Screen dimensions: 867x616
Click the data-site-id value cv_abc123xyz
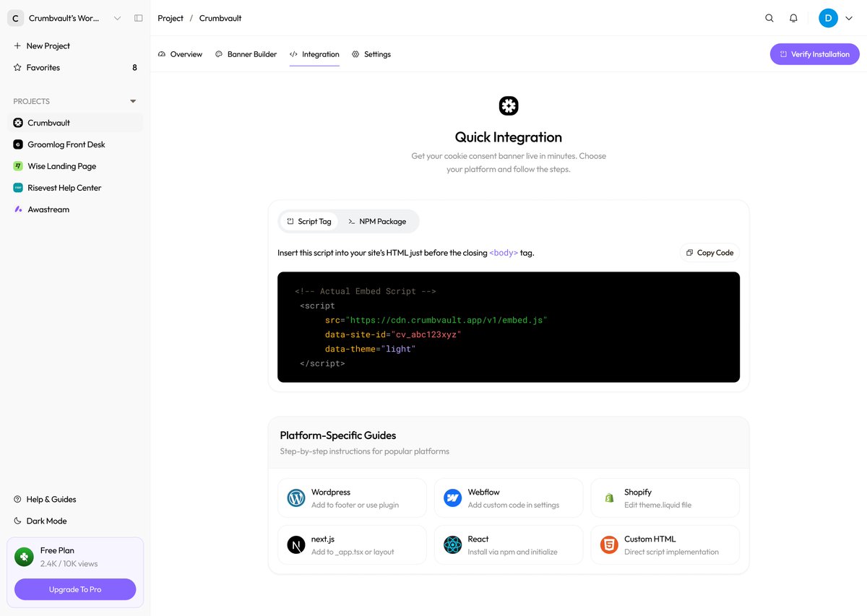(426, 334)
